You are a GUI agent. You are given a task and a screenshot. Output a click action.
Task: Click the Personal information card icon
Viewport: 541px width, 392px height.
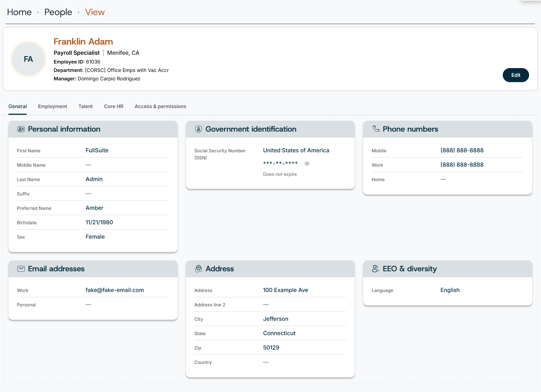click(x=21, y=129)
